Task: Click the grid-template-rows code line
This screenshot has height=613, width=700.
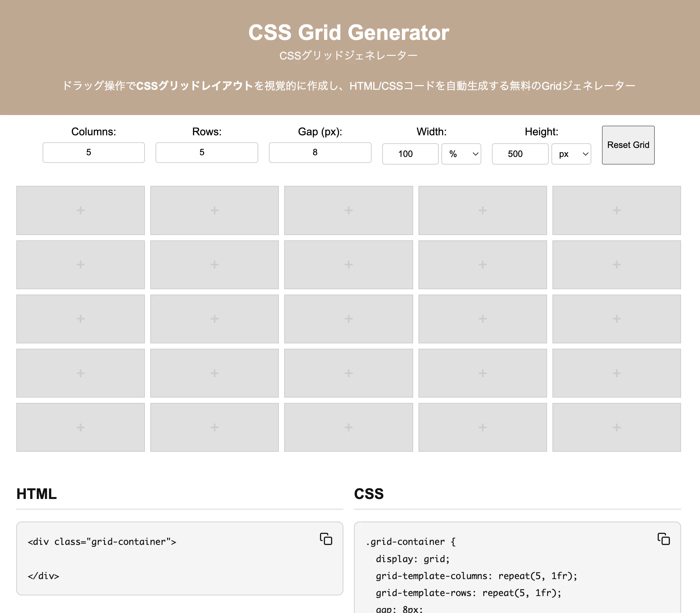Action: click(x=468, y=593)
